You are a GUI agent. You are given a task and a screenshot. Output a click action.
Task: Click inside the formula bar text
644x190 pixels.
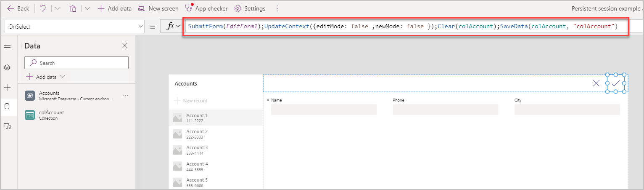402,27
